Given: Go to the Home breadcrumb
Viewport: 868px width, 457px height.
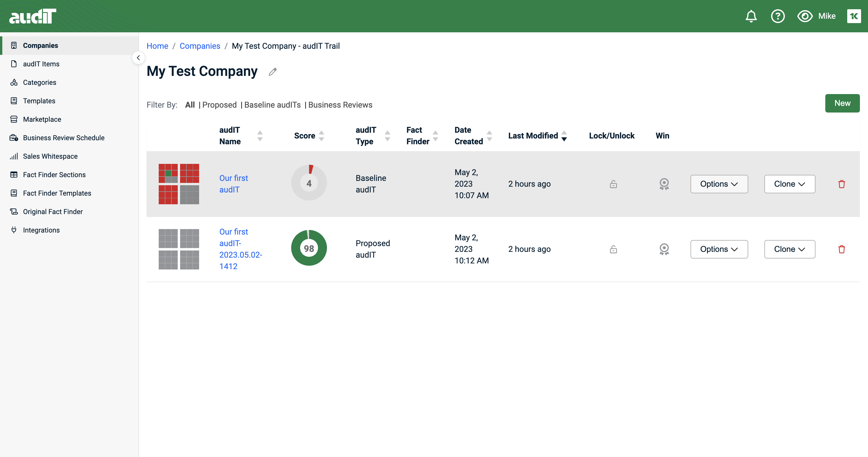Looking at the screenshot, I should point(157,46).
